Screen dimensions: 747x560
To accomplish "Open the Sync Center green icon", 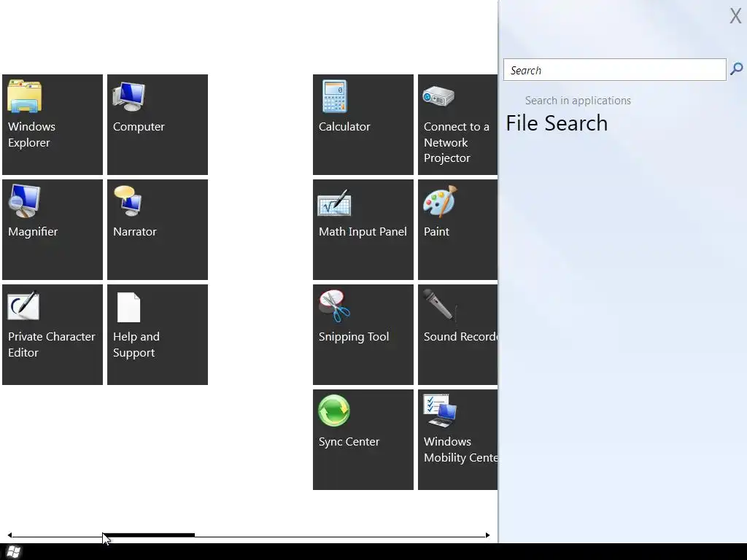I will tap(334, 411).
